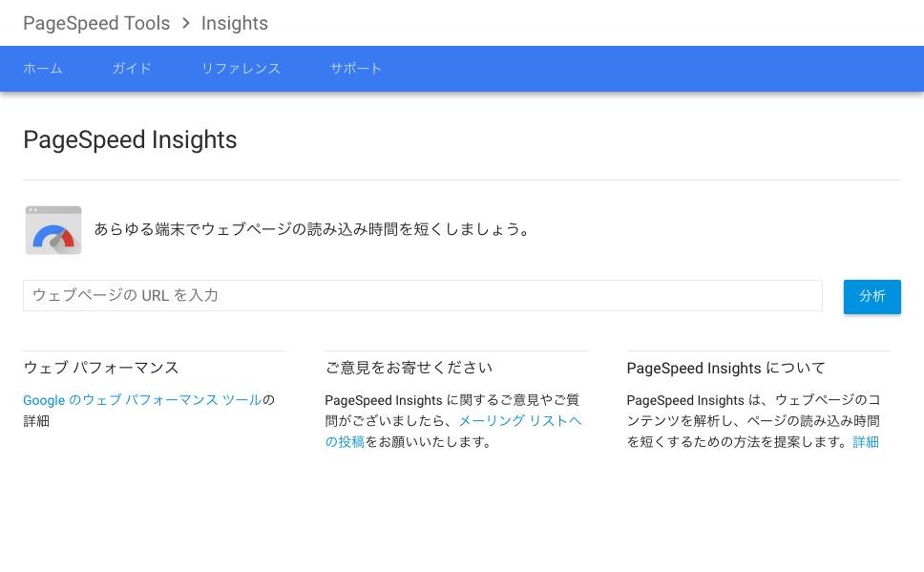The image size is (924, 572).
Task: Open the 詳細 link about PageSpeed Insights
Action: pyautogui.click(x=866, y=442)
